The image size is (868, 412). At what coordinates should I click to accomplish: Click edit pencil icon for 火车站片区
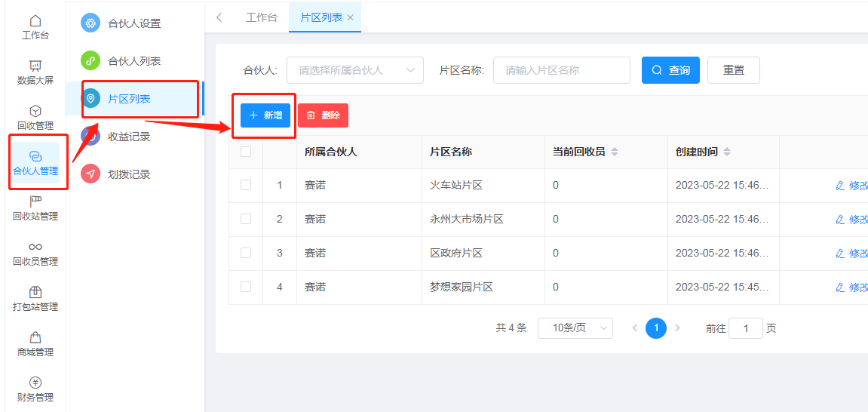click(x=840, y=186)
